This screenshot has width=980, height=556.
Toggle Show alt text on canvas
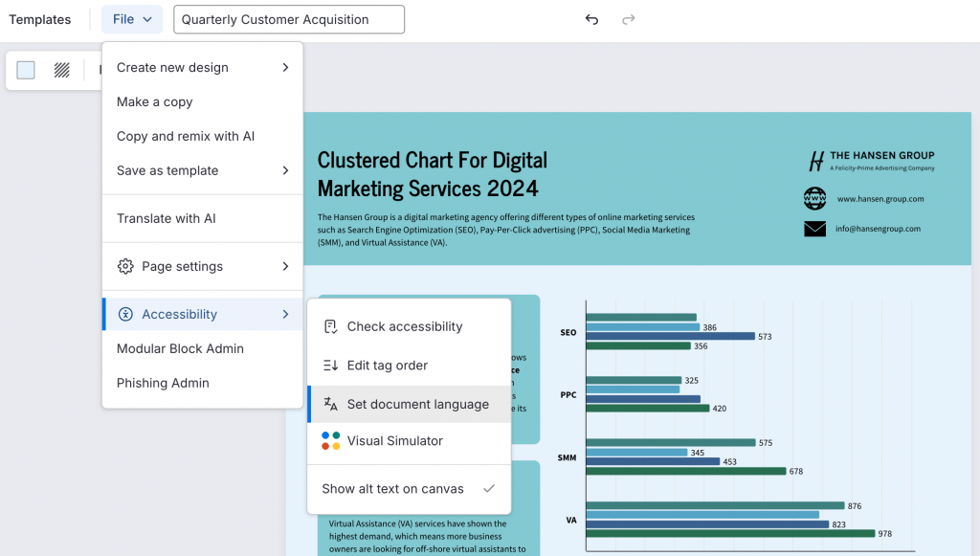coord(410,489)
